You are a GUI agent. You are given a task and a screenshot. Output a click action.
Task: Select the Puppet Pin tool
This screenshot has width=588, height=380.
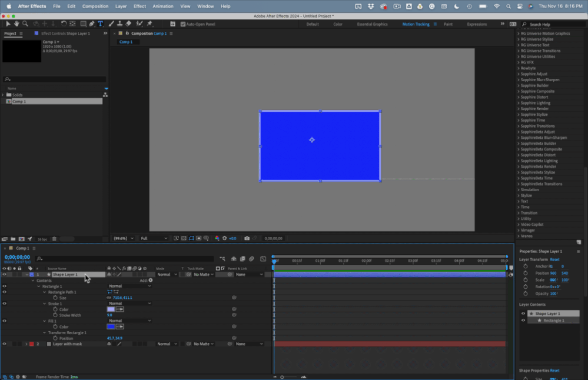150,24
